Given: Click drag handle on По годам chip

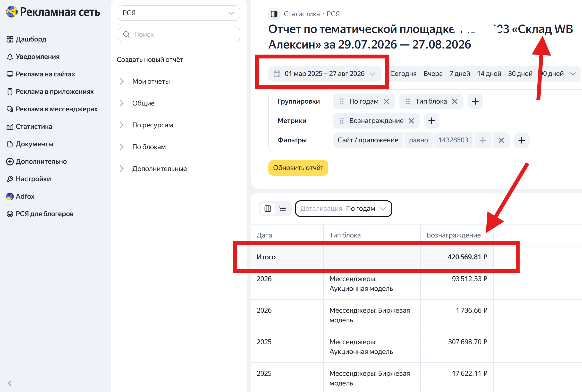Looking at the screenshot, I should 342,101.
